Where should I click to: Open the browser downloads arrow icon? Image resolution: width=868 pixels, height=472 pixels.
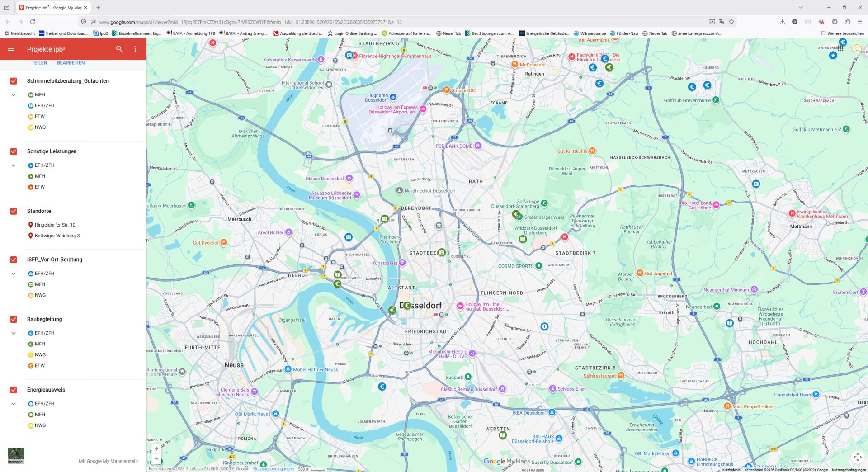782,22
